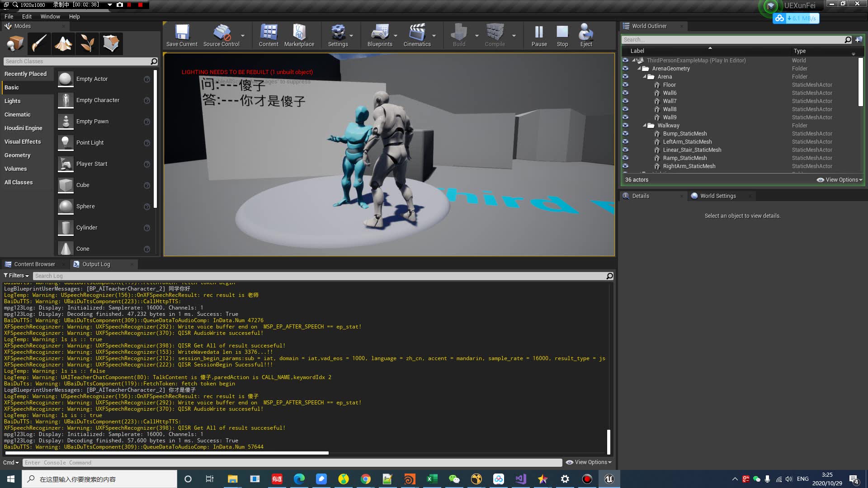Select the Empty Actor sphere thumbnail
Image resolution: width=868 pixels, height=488 pixels.
click(x=66, y=79)
